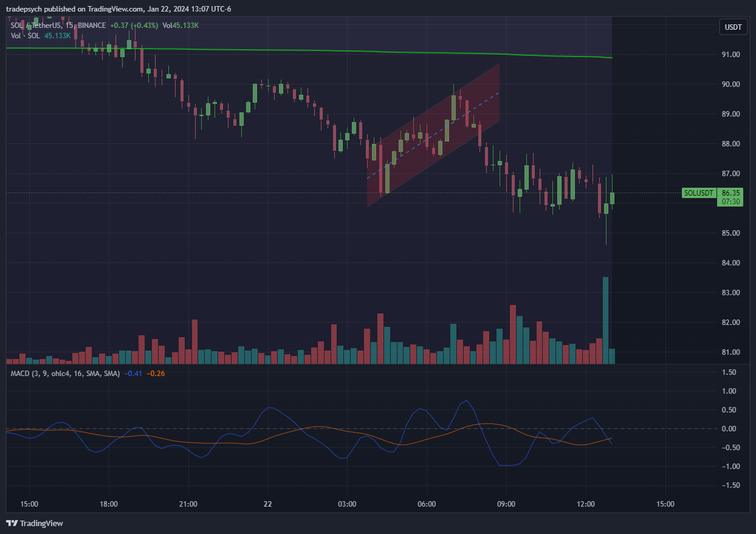Click the 09:00 time axis label
The height and width of the screenshot is (534, 756).
tap(506, 504)
